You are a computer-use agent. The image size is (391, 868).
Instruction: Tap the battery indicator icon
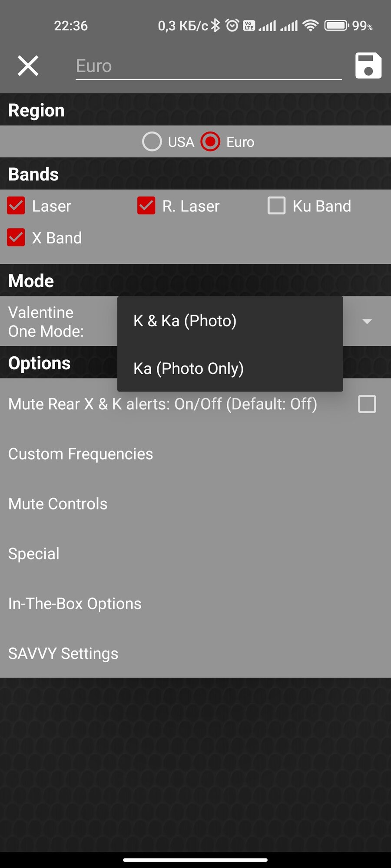(x=336, y=26)
